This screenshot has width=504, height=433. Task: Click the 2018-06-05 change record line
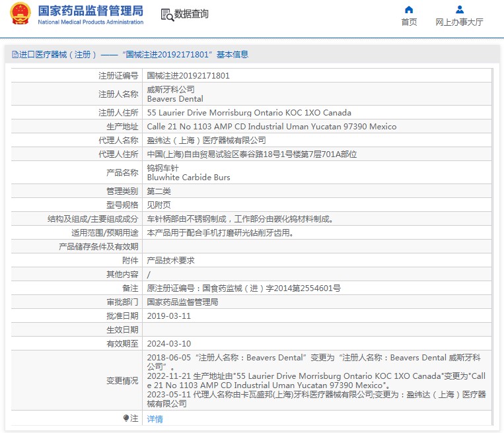[314, 362]
